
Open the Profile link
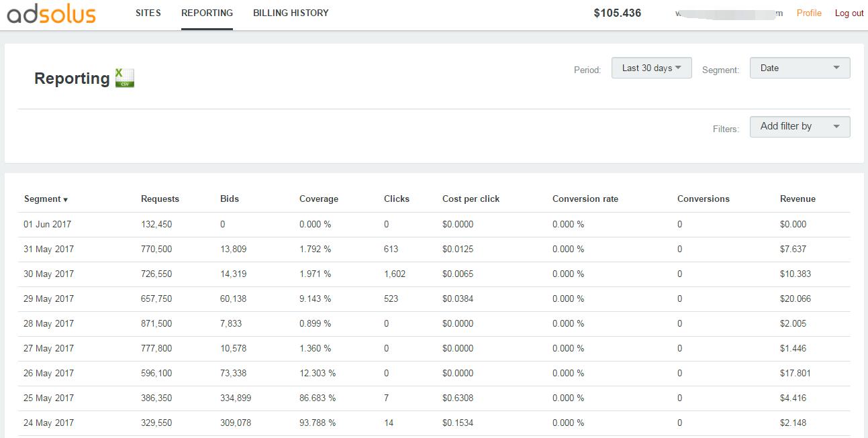click(809, 13)
